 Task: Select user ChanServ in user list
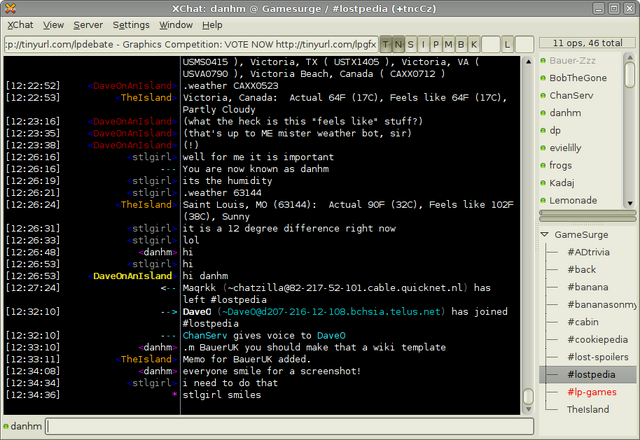[571, 96]
